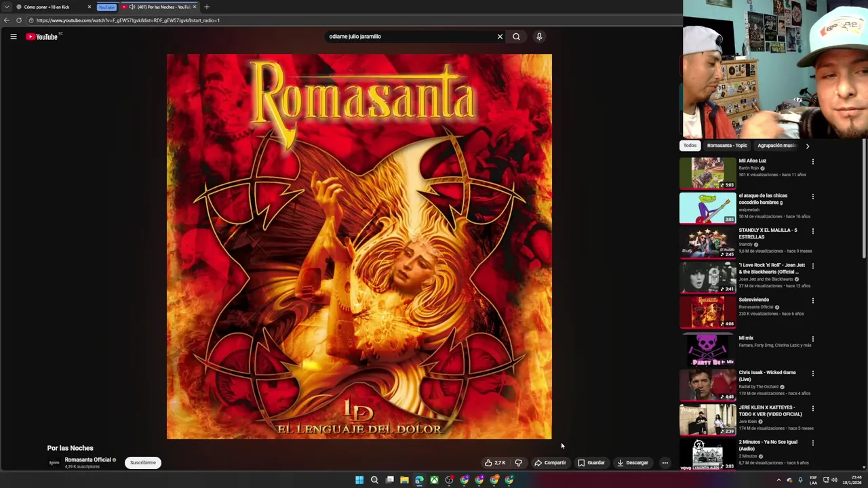Open options menu for JERE KLEIN X KATTEYES
This screenshot has width=868, height=488.
pyautogui.click(x=812, y=409)
